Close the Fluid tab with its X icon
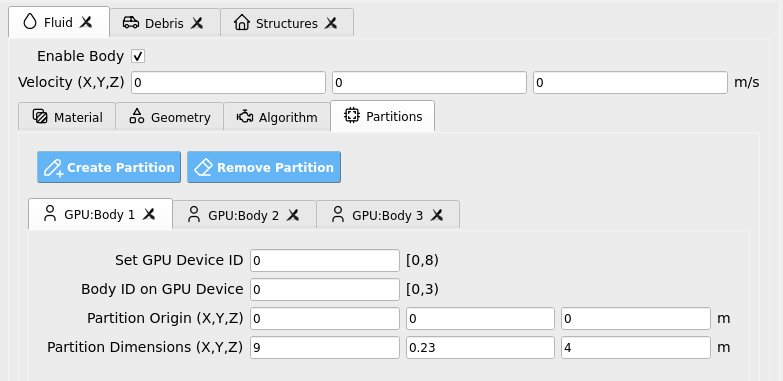The width and height of the screenshot is (783, 381). pyautogui.click(x=86, y=22)
